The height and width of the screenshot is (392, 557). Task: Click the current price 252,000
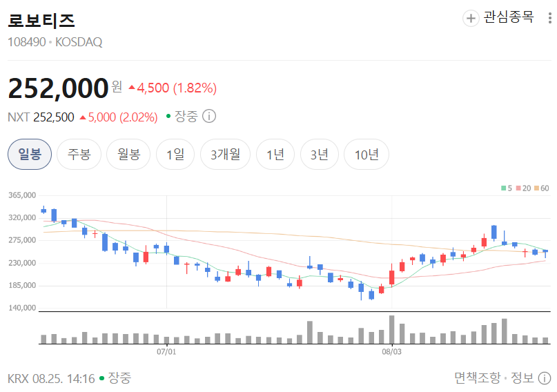pyautogui.click(x=58, y=88)
